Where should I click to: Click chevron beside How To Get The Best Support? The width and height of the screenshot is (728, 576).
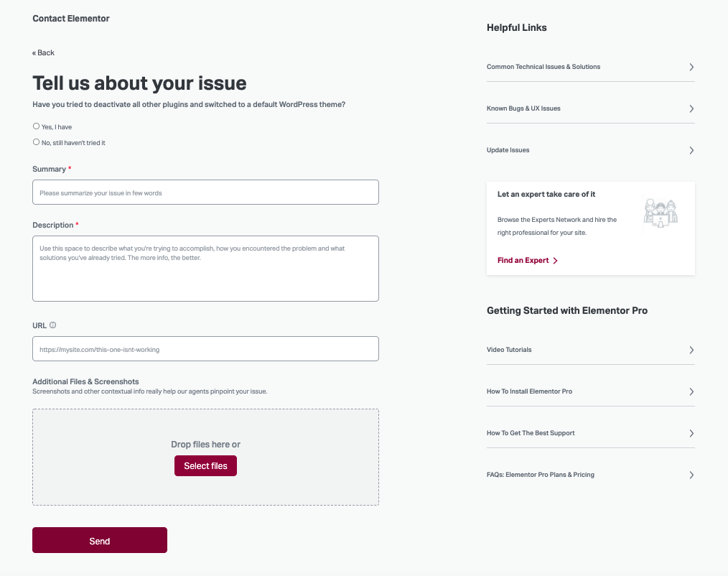pyautogui.click(x=691, y=433)
